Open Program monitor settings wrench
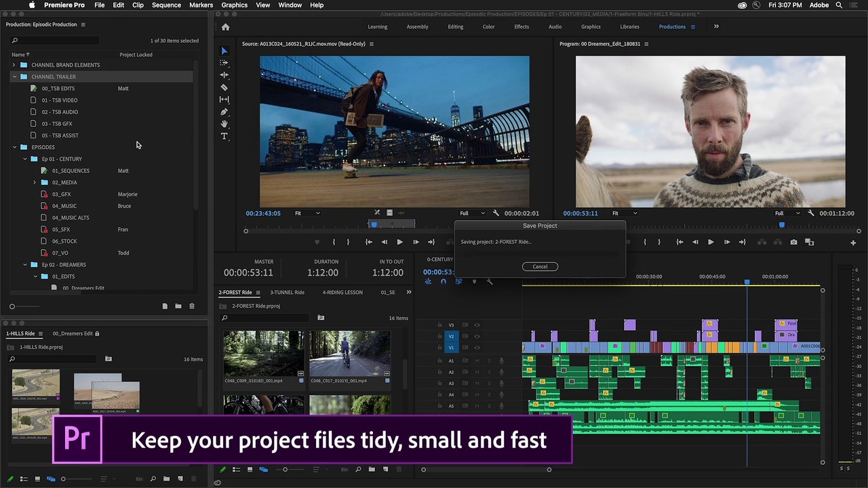Viewport: 868px width, 488px height. (x=810, y=213)
